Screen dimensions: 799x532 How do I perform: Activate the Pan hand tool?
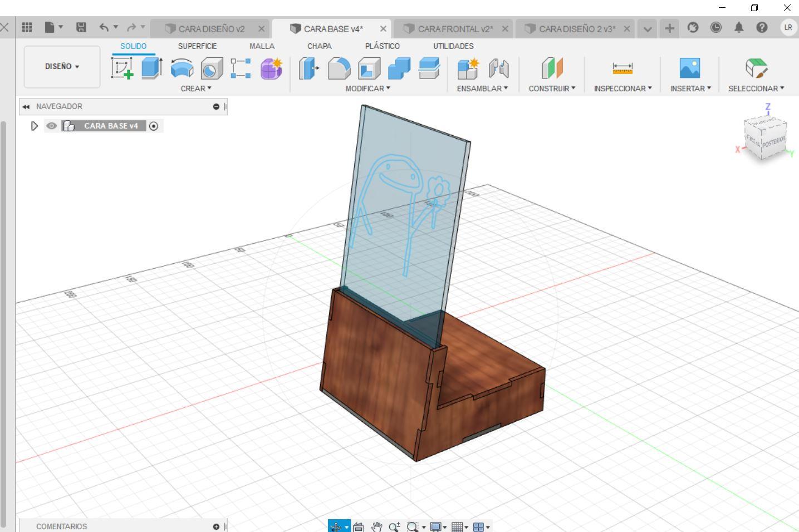click(x=377, y=526)
